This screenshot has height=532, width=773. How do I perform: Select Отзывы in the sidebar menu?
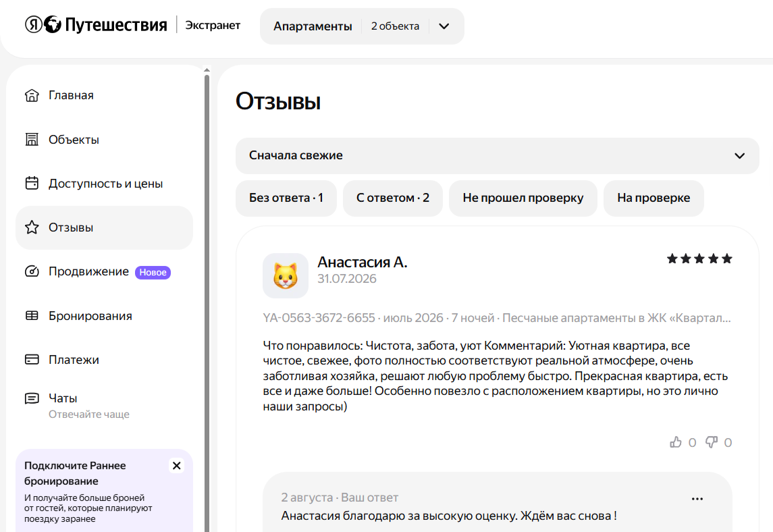pyautogui.click(x=104, y=228)
